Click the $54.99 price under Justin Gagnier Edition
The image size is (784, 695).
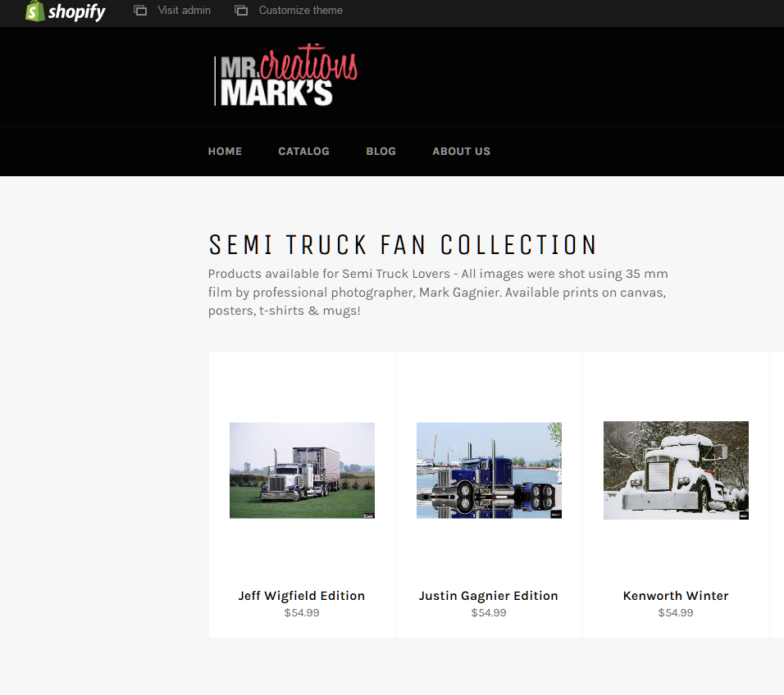[x=489, y=612]
